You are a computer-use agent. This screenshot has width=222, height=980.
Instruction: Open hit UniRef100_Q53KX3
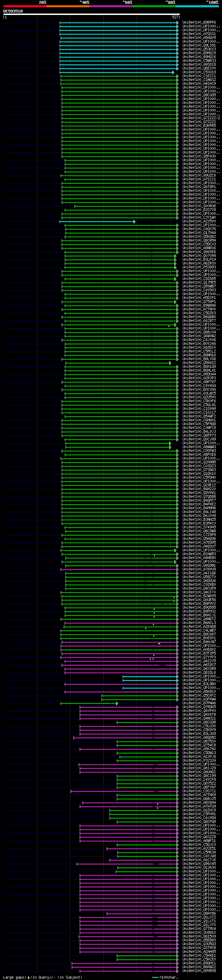tap(199, 49)
